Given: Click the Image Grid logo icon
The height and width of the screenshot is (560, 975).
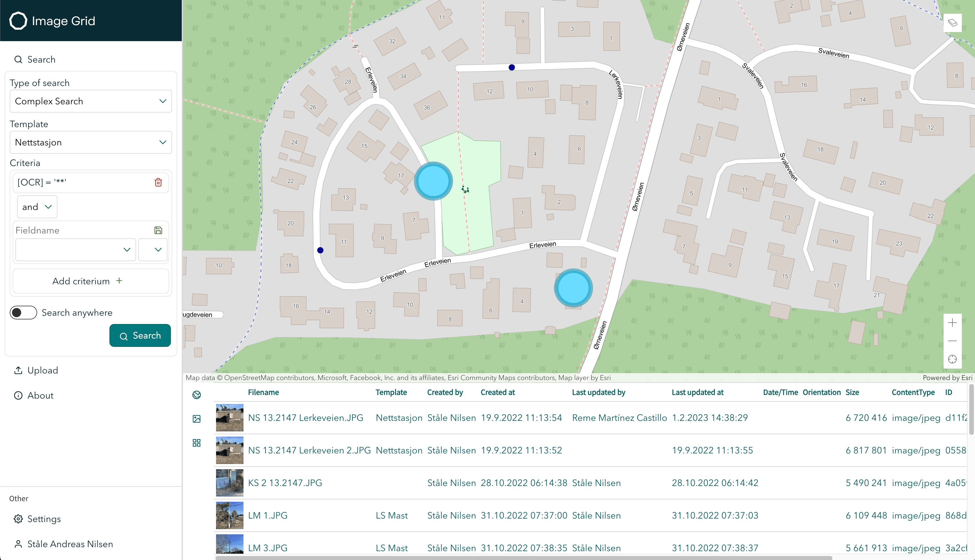Looking at the screenshot, I should coord(18,21).
